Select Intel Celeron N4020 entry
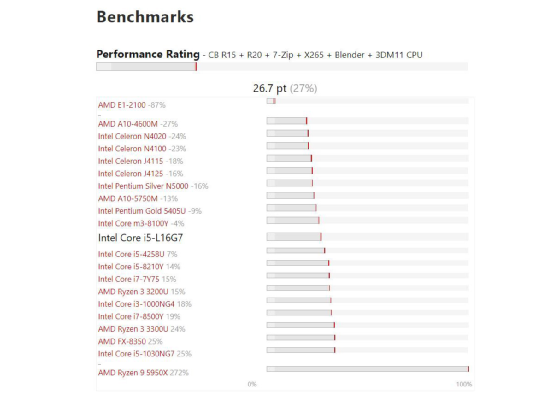This screenshot has height=398, width=554. pyautogui.click(x=132, y=136)
